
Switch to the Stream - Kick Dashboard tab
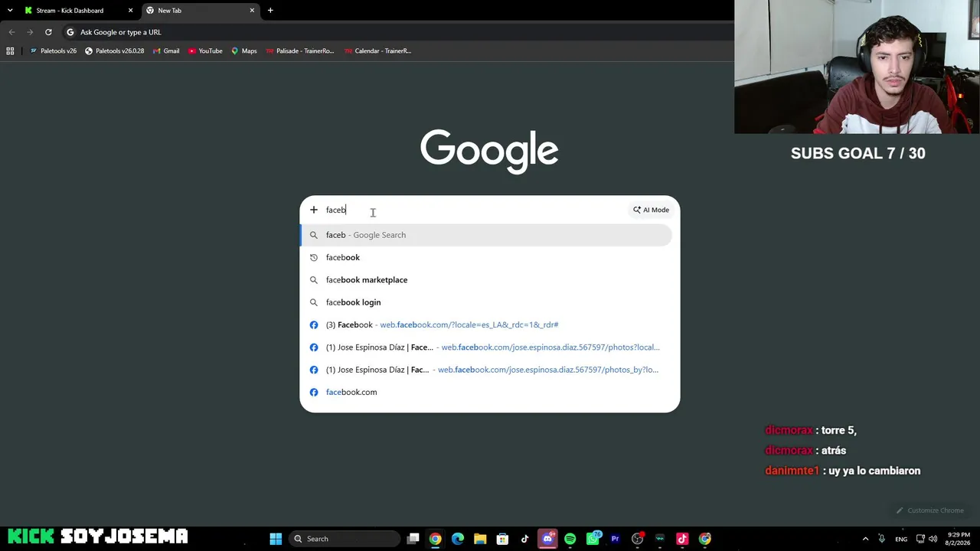(78, 11)
